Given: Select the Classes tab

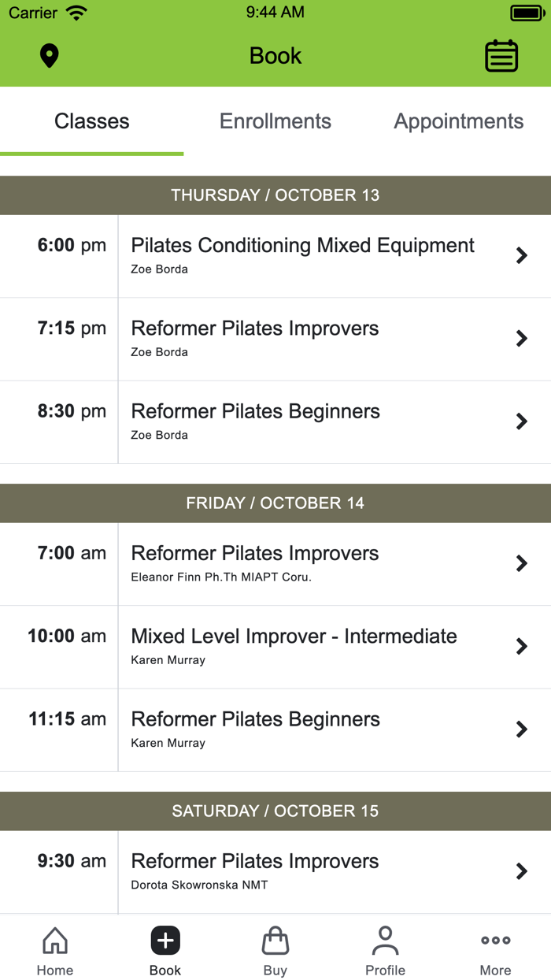Looking at the screenshot, I should [x=92, y=121].
